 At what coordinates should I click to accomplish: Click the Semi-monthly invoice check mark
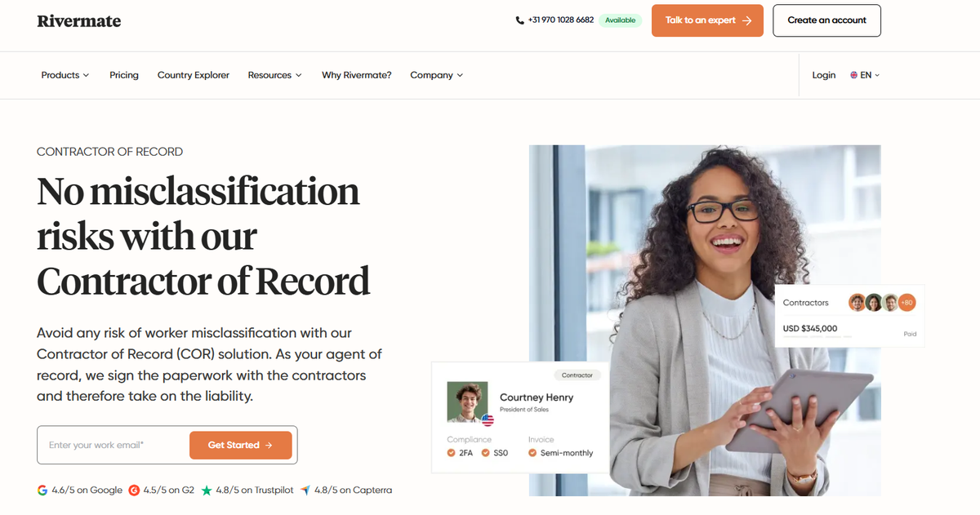click(532, 453)
